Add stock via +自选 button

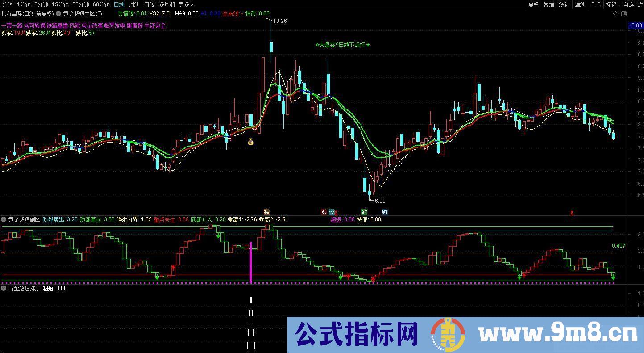pos(627,4)
